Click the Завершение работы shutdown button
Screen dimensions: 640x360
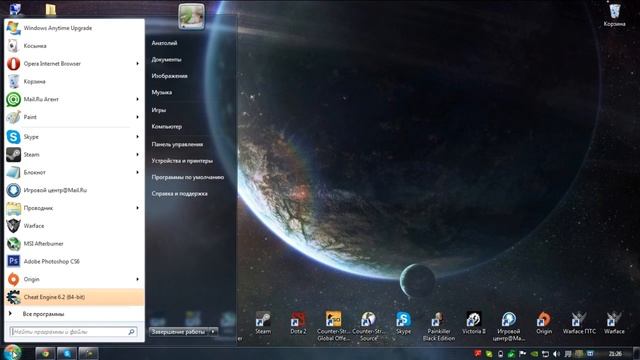point(179,332)
